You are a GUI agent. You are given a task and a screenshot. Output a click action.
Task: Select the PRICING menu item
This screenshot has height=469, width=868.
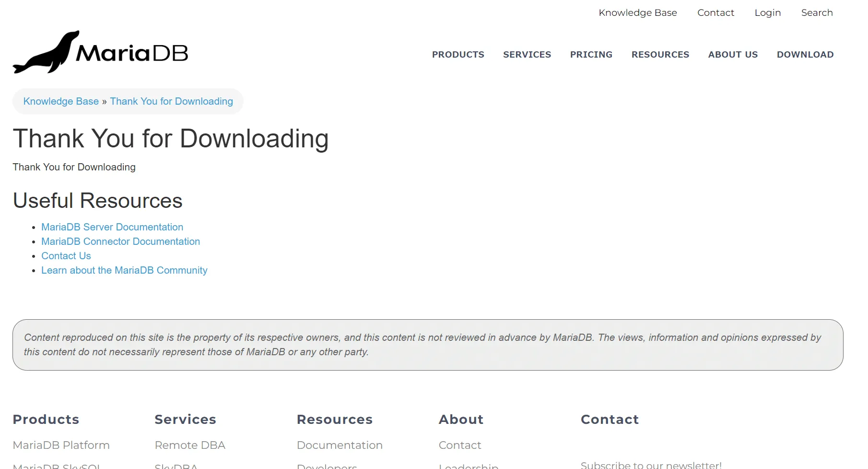coord(591,55)
